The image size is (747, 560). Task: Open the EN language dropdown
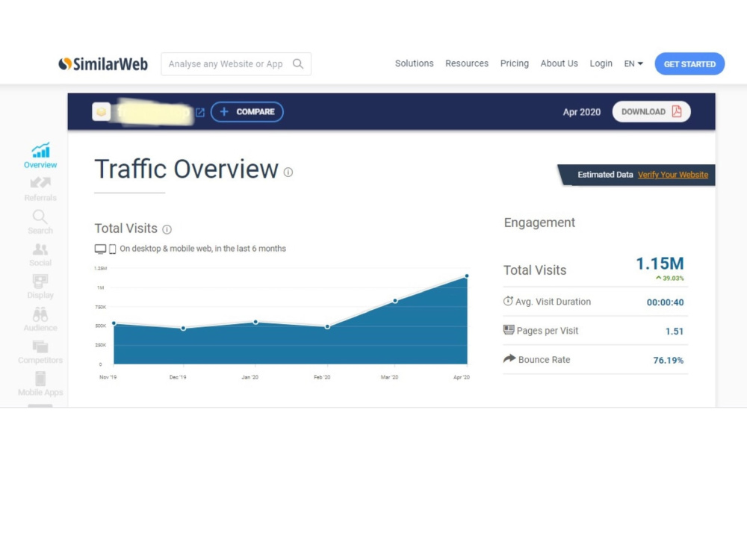[633, 63]
